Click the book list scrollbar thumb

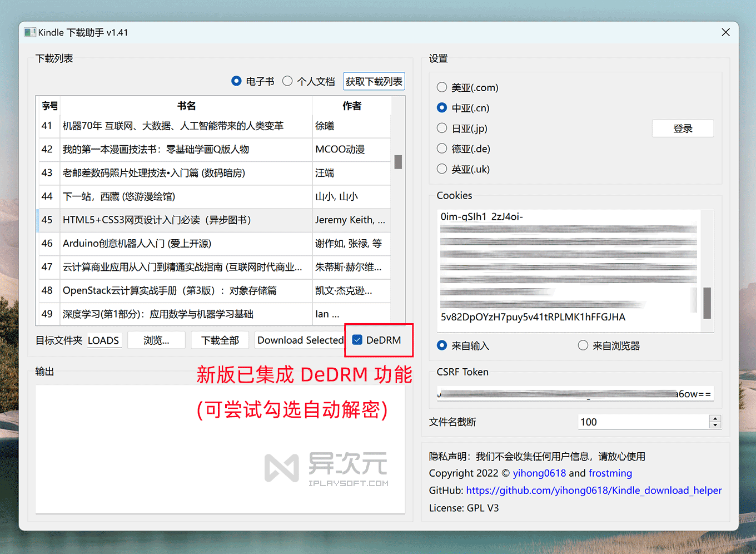[x=398, y=162]
